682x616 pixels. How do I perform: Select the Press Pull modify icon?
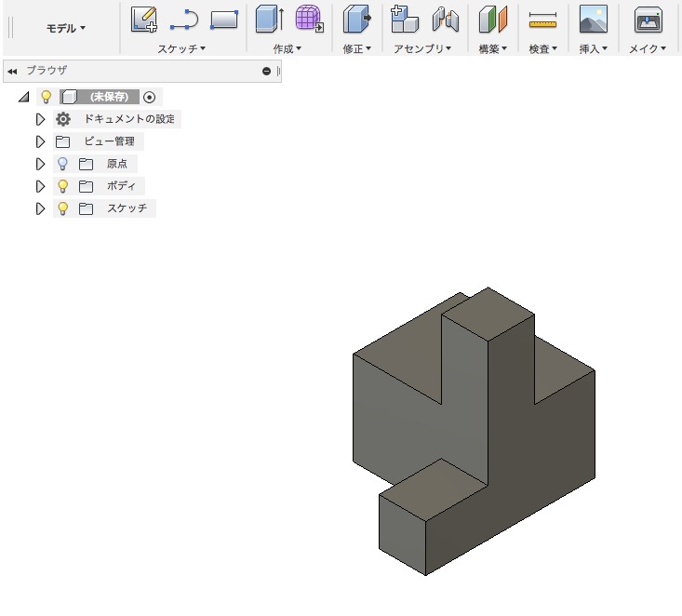point(356,19)
